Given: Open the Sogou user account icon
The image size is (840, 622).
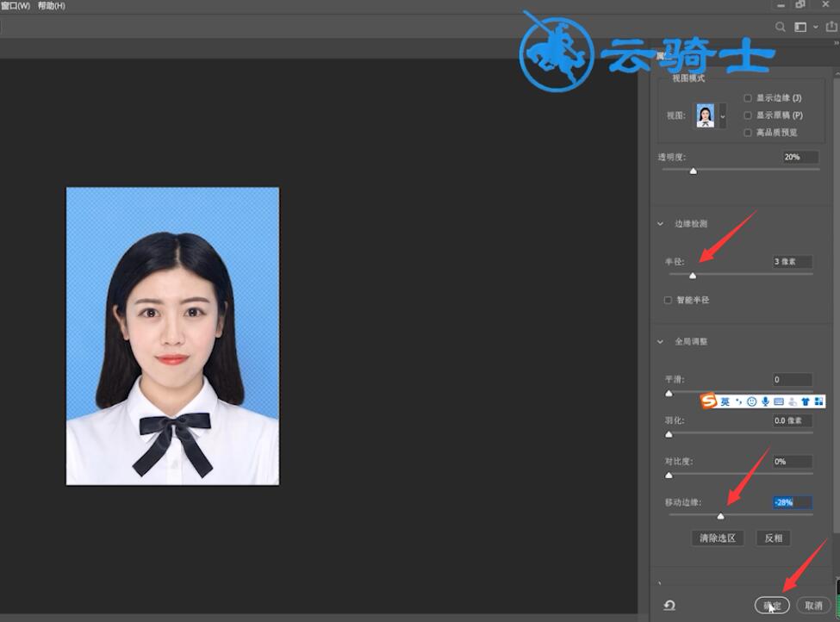Looking at the screenshot, I should click(793, 401).
